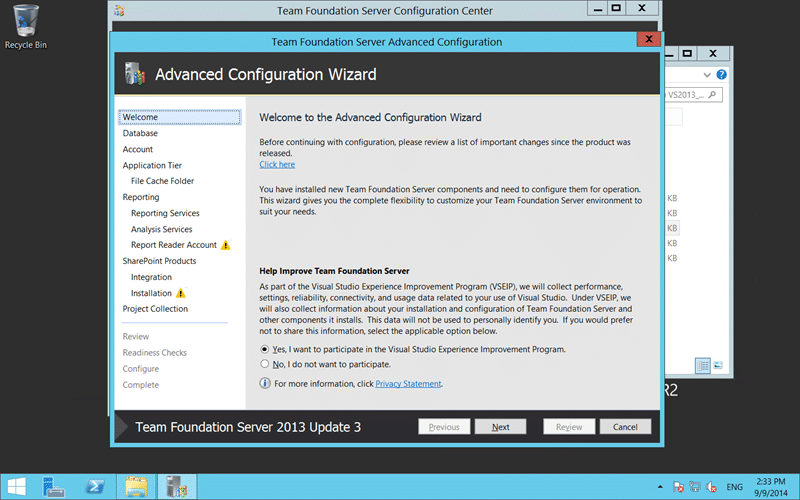800x500 pixels.
Task: Open the Recycle Bin desktop icon
Action: 25,27
